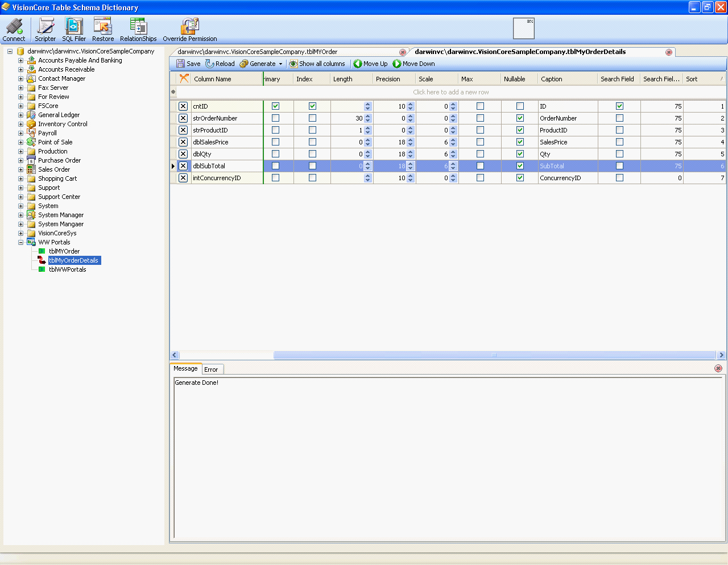Viewport: 728px width, 565px height.
Task: Select the Sales Order tree item
Action: pos(54,169)
